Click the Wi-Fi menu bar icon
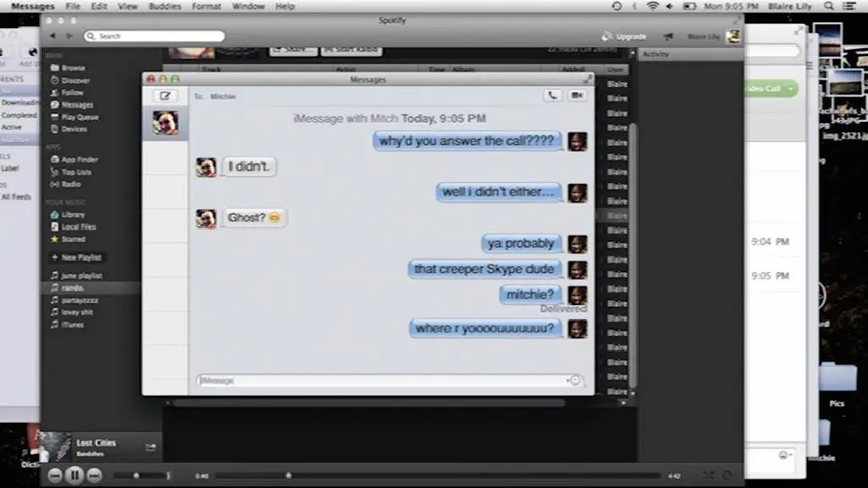The image size is (868, 488). coord(653,6)
